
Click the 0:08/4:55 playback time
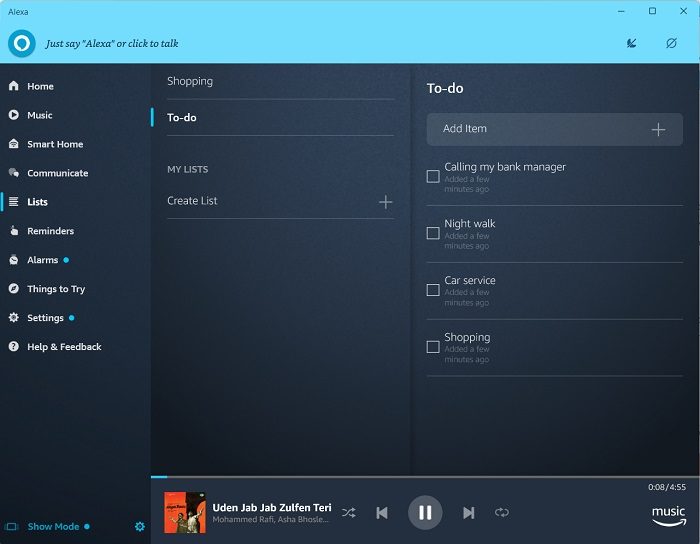click(667, 487)
